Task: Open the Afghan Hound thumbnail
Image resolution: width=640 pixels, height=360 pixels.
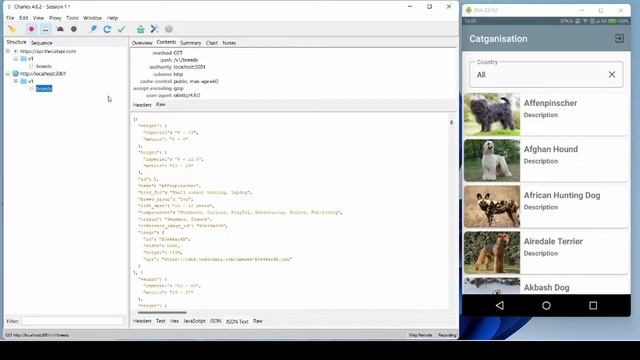Action: click(x=492, y=160)
